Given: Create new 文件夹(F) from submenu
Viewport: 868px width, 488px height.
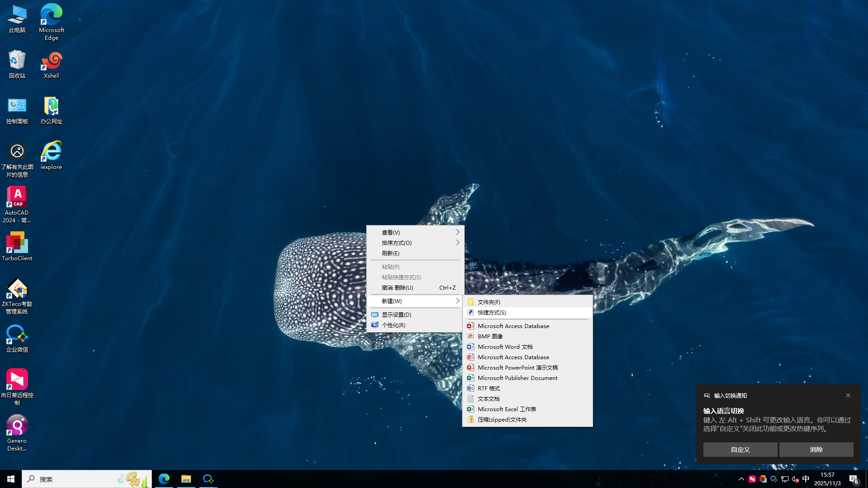Looking at the screenshot, I should coord(489,302).
